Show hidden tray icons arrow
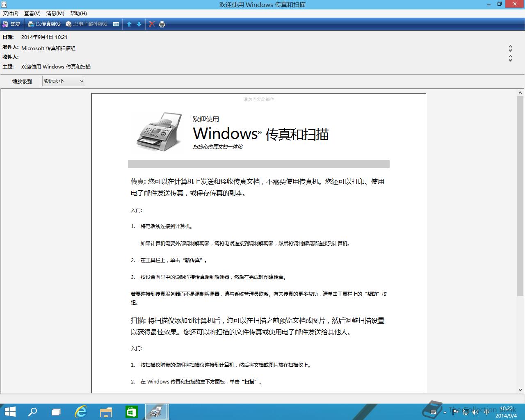The height and width of the screenshot is (420, 525). click(445, 412)
